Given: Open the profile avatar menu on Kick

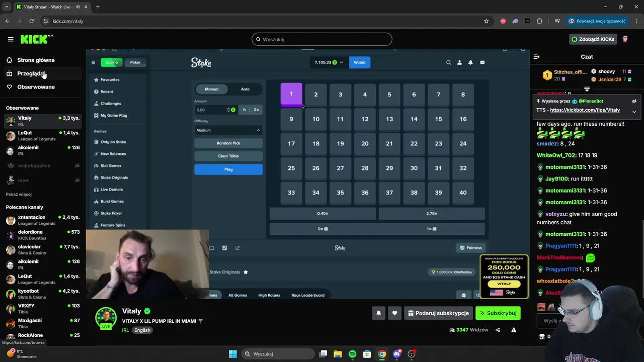Looking at the screenshot, I should (625, 39).
